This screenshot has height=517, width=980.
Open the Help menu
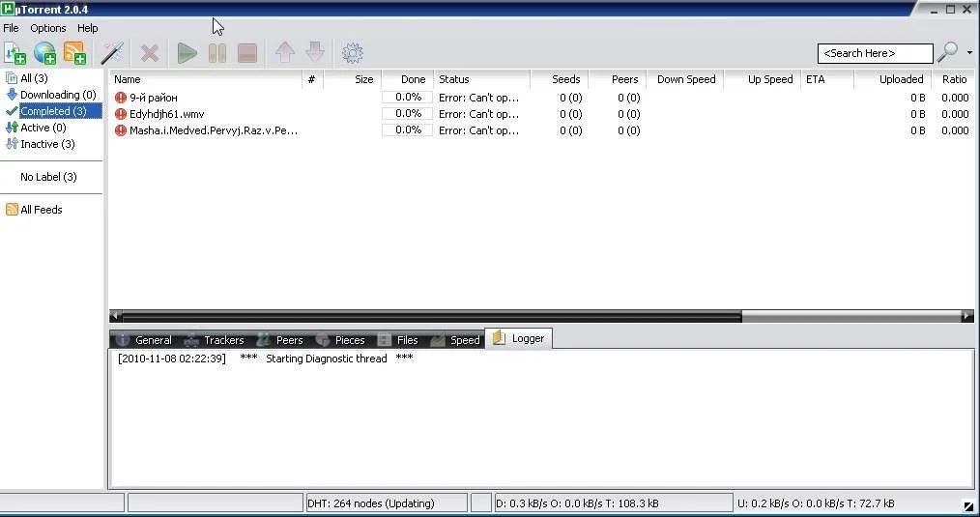click(88, 28)
